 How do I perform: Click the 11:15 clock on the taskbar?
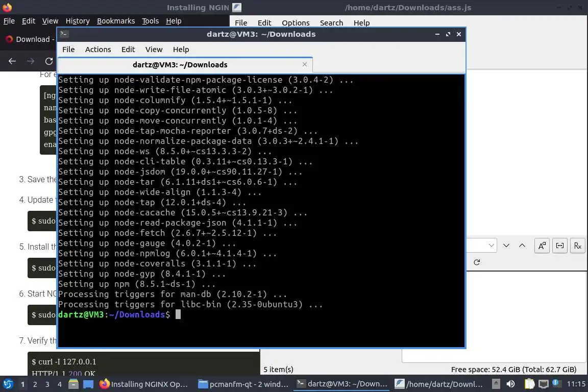click(x=576, y=384)
